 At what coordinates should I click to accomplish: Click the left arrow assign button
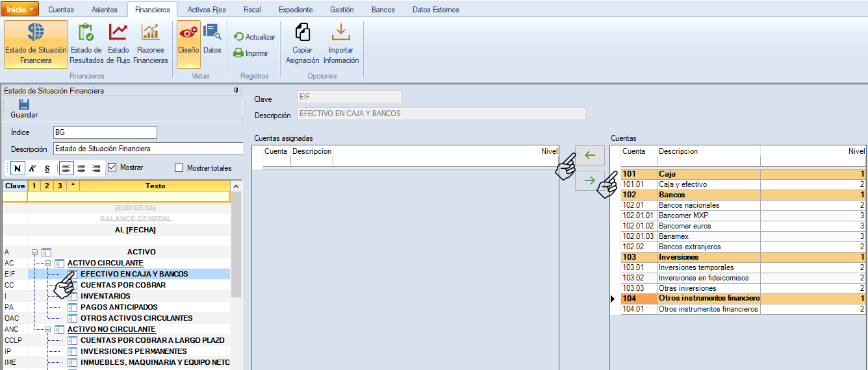(590, 156)
